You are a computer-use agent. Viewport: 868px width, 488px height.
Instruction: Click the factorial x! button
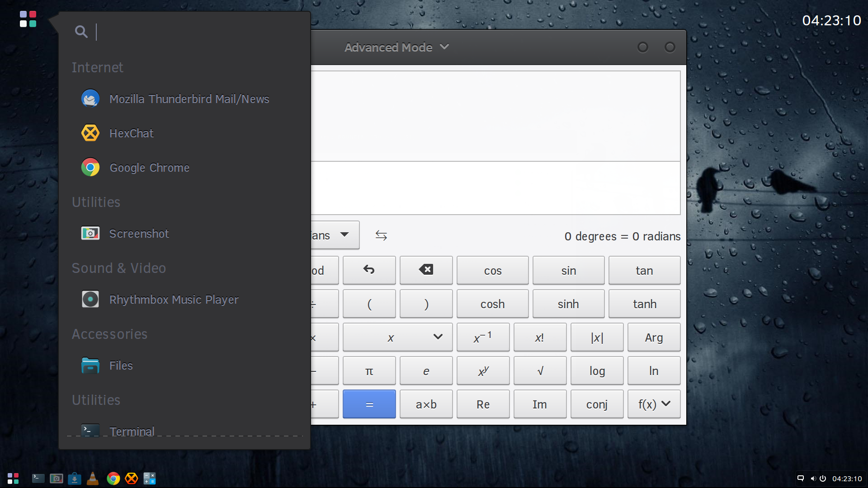[x=540, y=337]
